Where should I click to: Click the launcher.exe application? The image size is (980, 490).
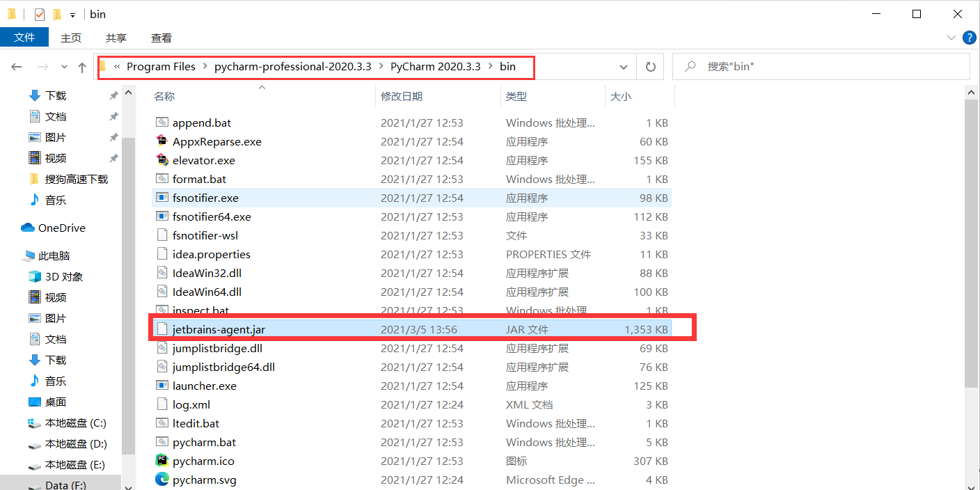click(205, 386)
